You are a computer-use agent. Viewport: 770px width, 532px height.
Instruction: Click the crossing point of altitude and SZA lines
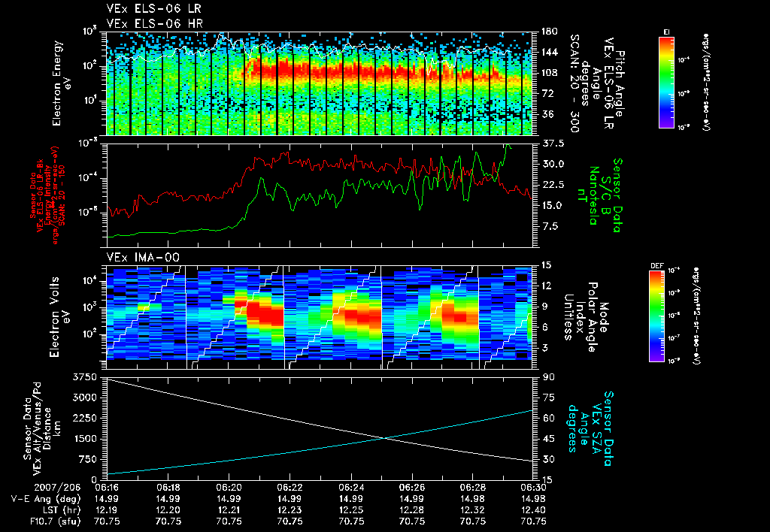384,438
